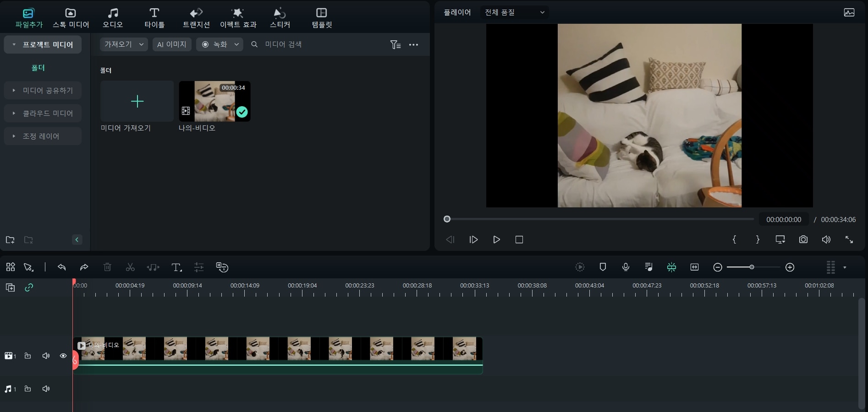Open the player scope view icon
The image size is (868, 412).
[x=849, y=12]
